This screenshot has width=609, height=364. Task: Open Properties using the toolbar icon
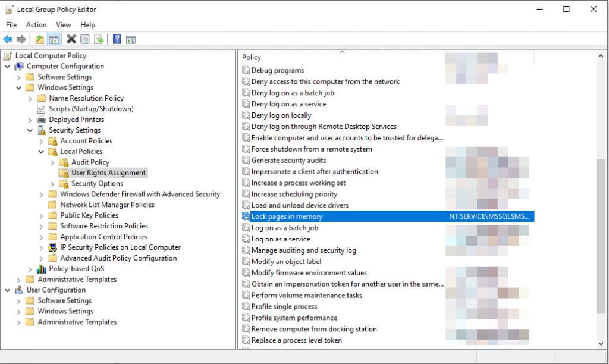pos(84,39)
